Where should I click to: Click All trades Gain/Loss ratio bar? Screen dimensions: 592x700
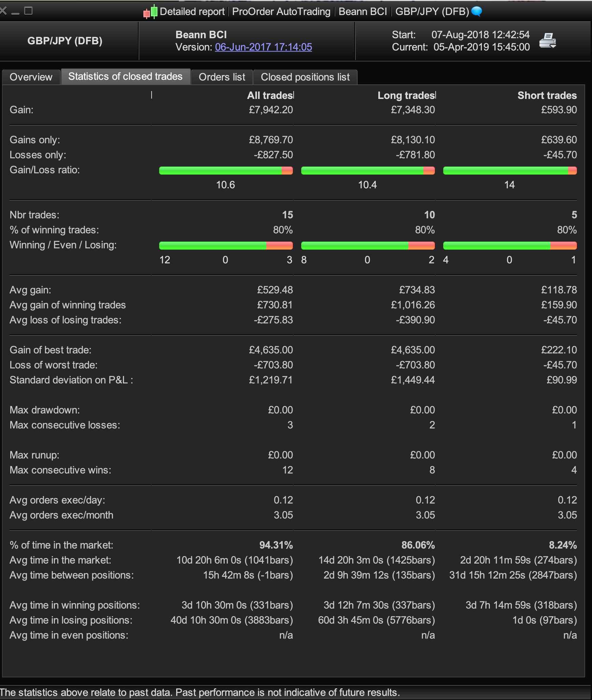click(x=226, y=171)
